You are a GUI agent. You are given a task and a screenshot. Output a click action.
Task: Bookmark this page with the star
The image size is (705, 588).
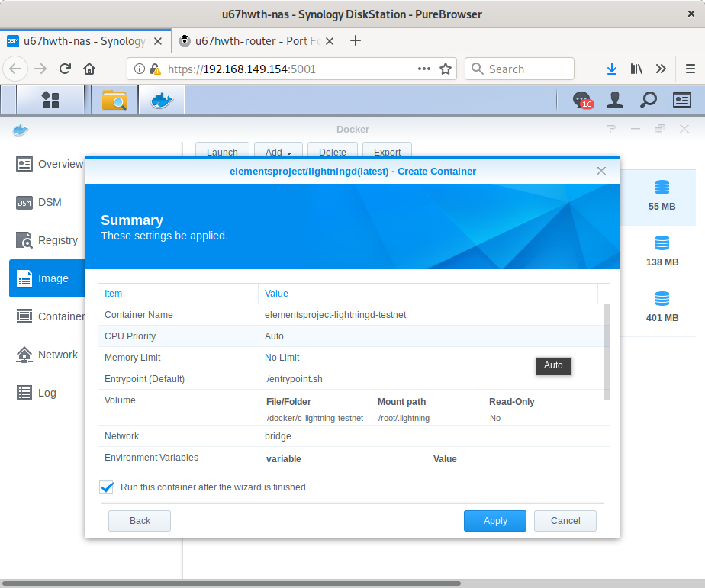click(x=446, y=69)
